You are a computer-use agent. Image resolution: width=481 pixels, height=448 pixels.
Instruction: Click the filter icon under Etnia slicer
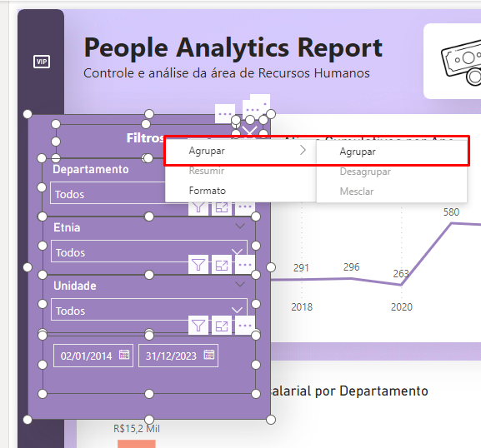tap(198, 265)
